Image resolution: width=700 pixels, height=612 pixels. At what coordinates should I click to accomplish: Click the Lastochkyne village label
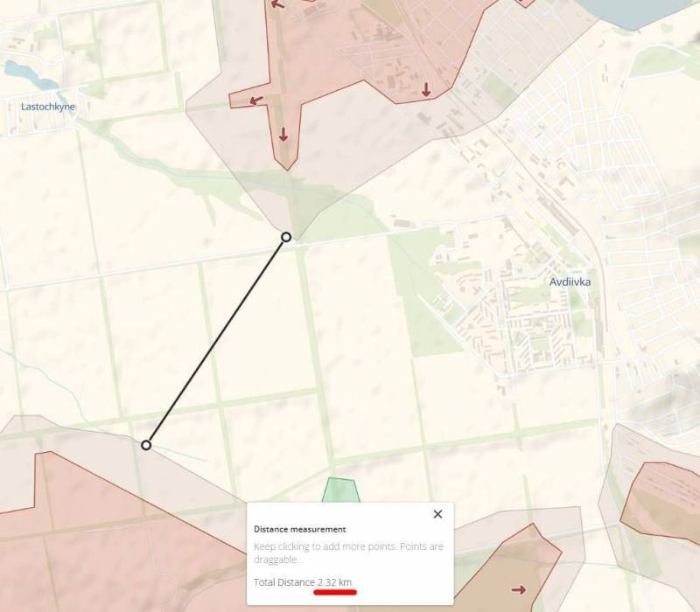tap(48, 107)
